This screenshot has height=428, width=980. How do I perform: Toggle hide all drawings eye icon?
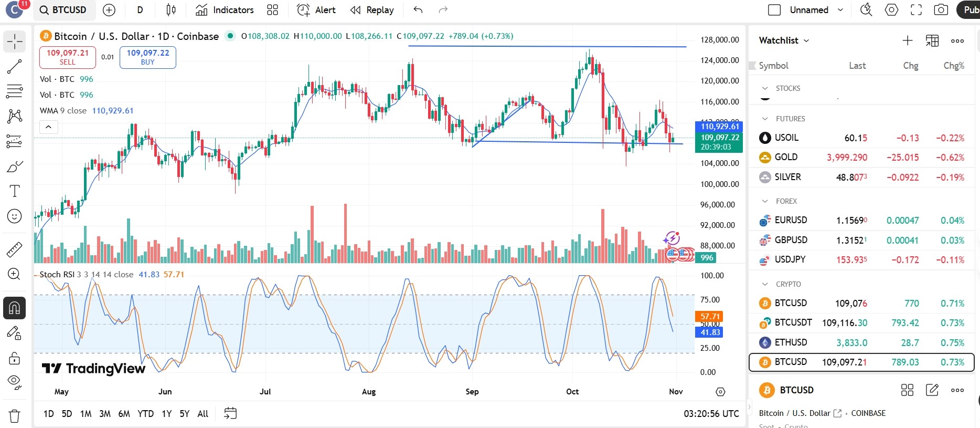14,382
